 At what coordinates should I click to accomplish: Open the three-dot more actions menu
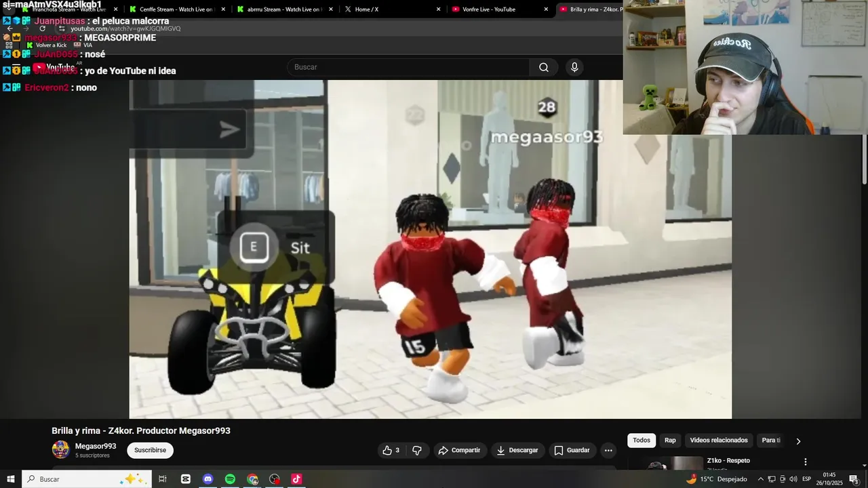click(608, 450)
